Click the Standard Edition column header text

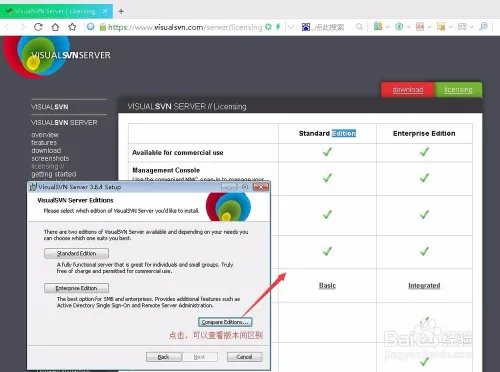tap(327, 133)
